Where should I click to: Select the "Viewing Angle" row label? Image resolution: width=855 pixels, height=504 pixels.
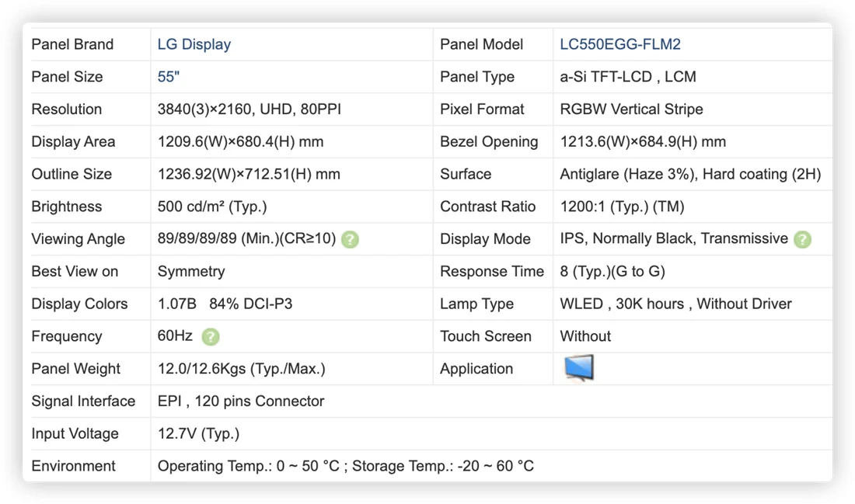tap(78, 239)
